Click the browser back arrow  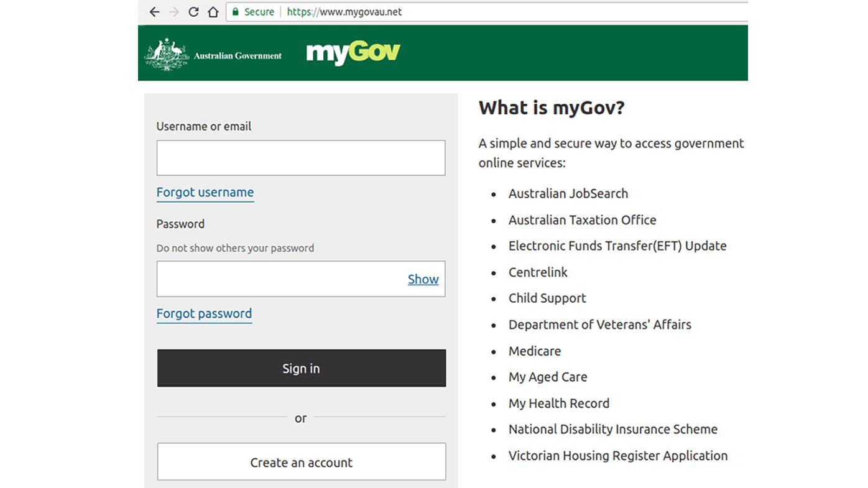click(x=154, y=12)
